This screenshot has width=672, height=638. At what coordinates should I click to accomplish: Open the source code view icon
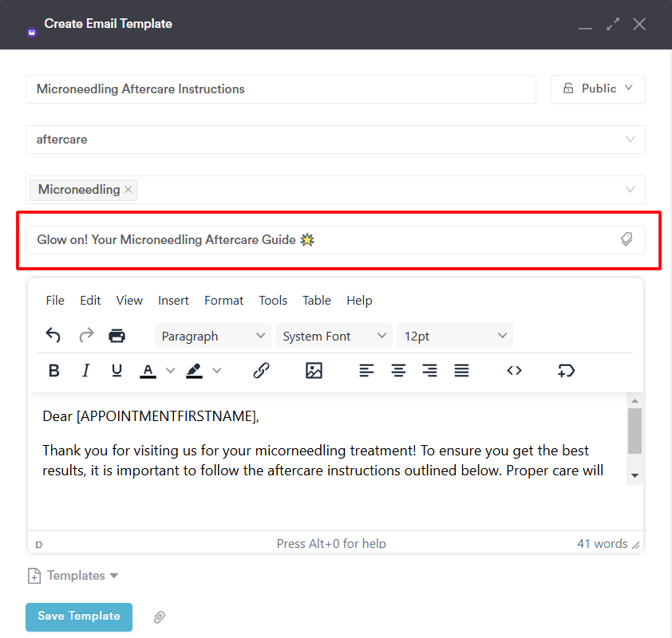click(x=514, y=370)
